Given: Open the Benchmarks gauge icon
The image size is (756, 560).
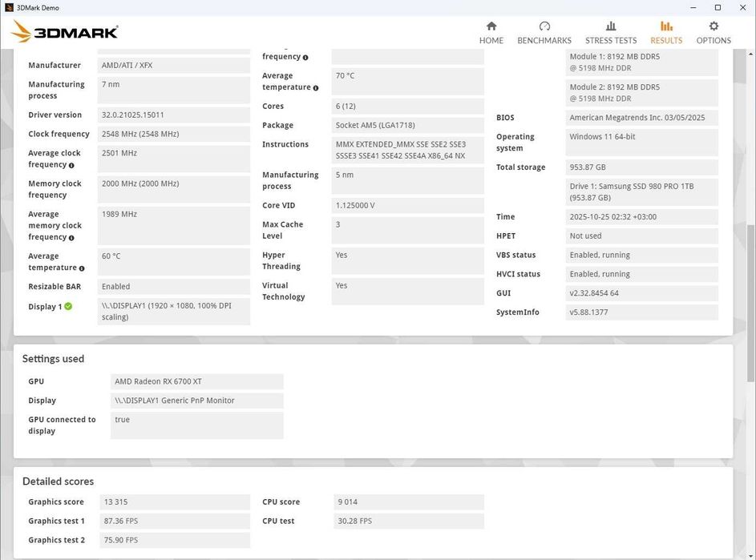Looking at the screenshot, I should pyautogui.click(x=544, y=26).
